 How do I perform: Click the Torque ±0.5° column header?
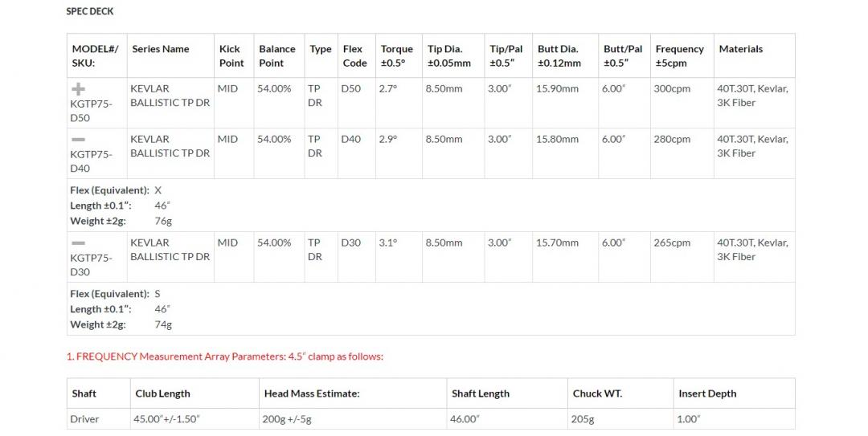point(396,56)
